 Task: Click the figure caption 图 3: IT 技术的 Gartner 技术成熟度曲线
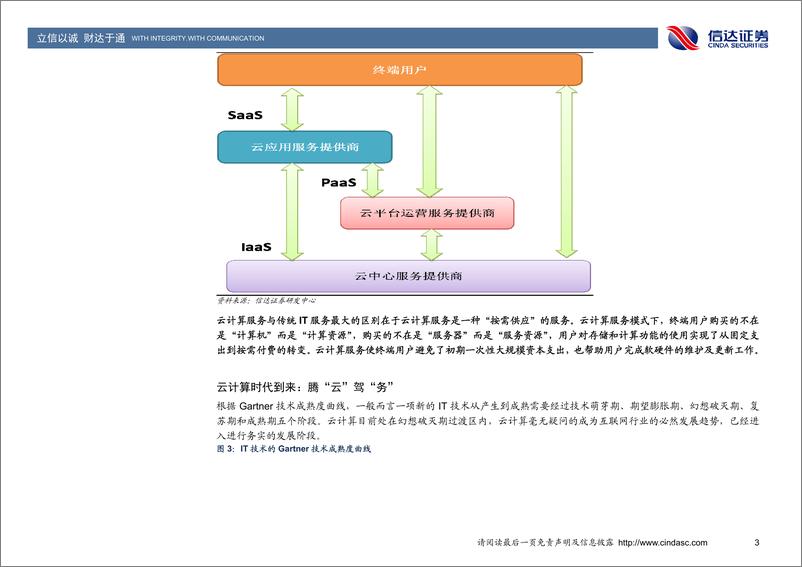pyautogui.click(x=294, y=449)
